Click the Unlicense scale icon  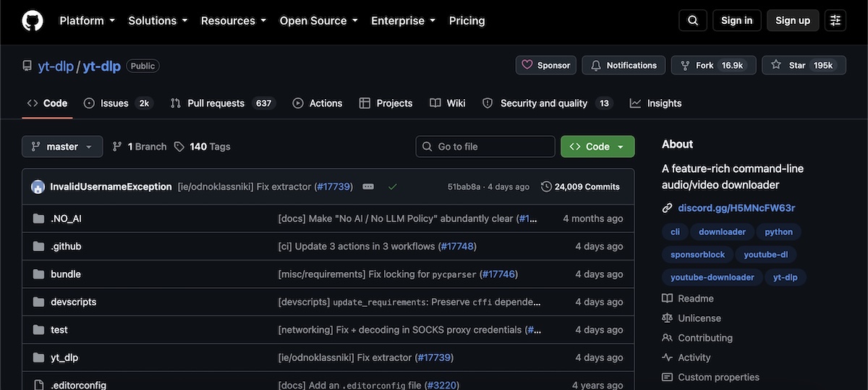click(x=668, y=318)
